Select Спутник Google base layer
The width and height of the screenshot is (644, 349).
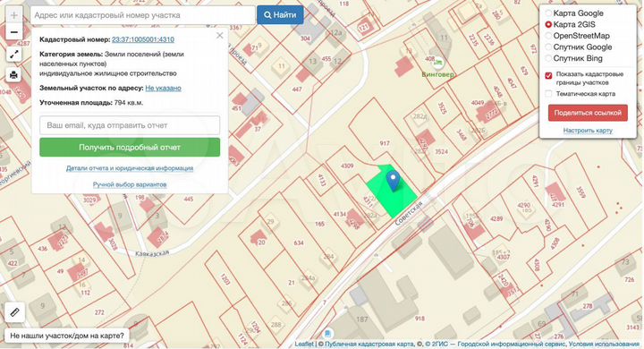click(548, 47)
